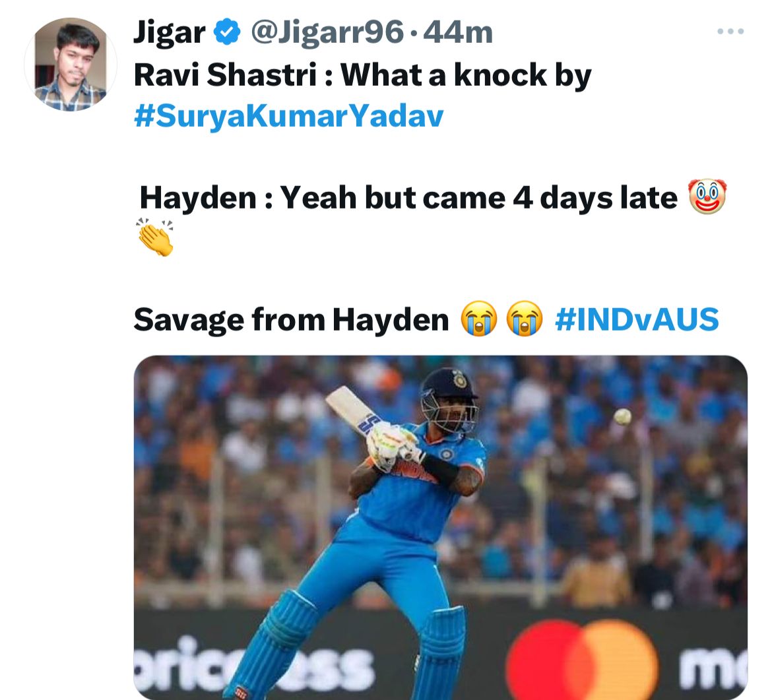Open the tweet's more options menu
Image resolution: width=772 pixels, height=700 pixels.
click(730, 32)
